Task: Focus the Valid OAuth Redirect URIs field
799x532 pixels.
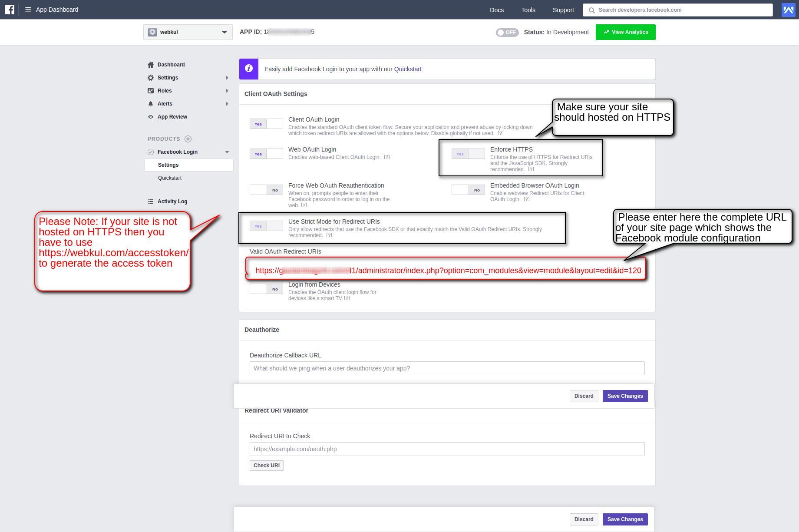Action: pos(446,269)
